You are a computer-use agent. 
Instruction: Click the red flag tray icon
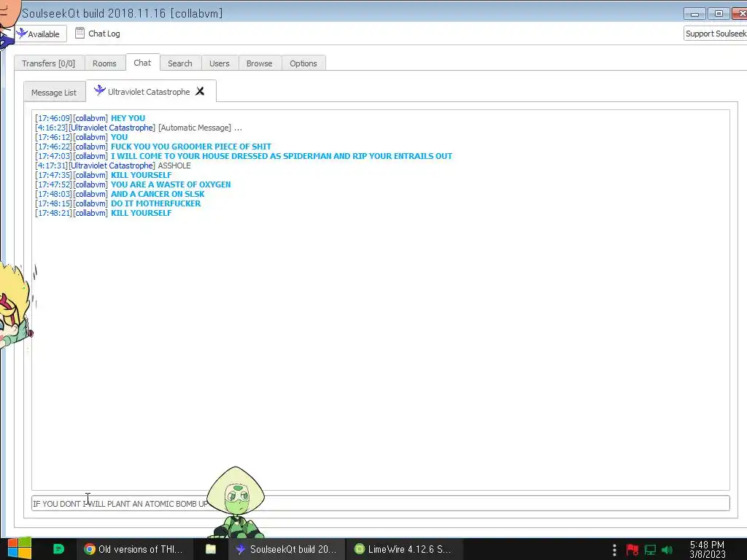click(632, 550)
